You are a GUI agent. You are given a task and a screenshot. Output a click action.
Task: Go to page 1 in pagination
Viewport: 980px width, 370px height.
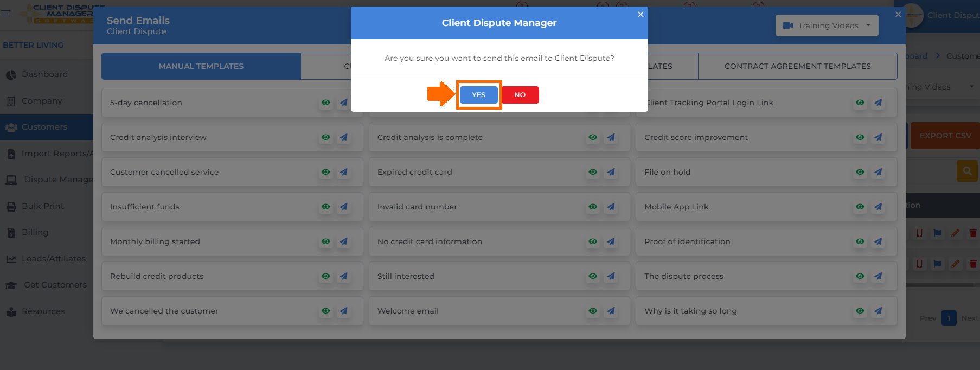(949, 318)
